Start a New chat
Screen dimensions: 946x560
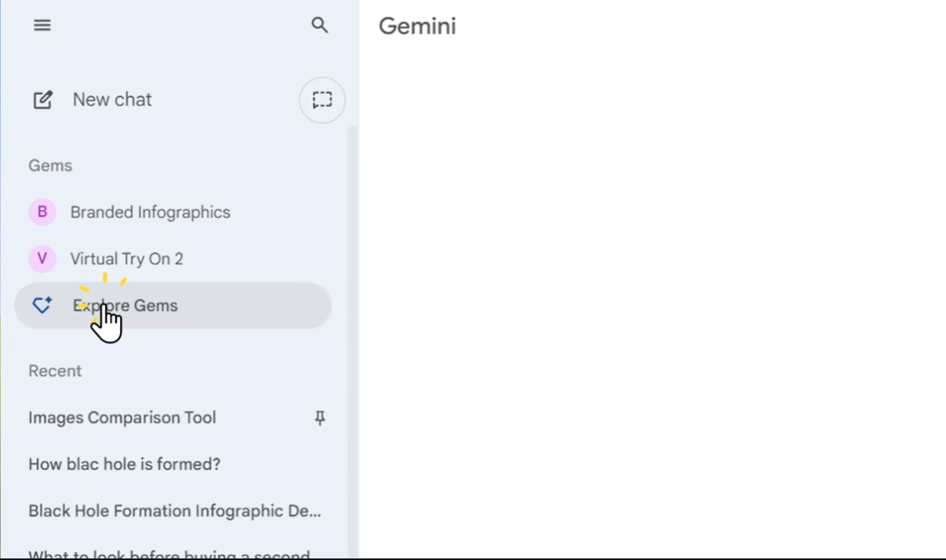point(112,100)
